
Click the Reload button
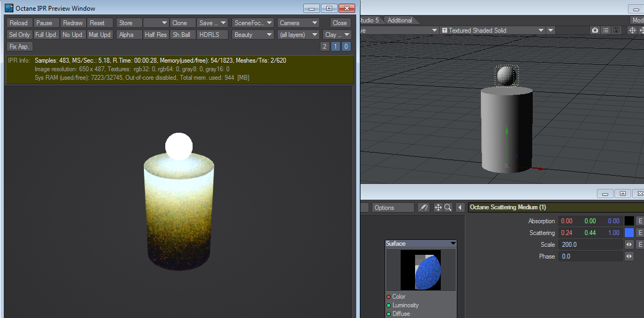[x=19, y=23]
